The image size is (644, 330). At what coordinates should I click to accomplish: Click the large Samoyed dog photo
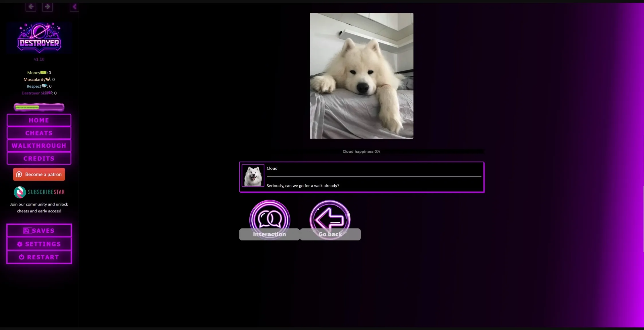[361, 76]
